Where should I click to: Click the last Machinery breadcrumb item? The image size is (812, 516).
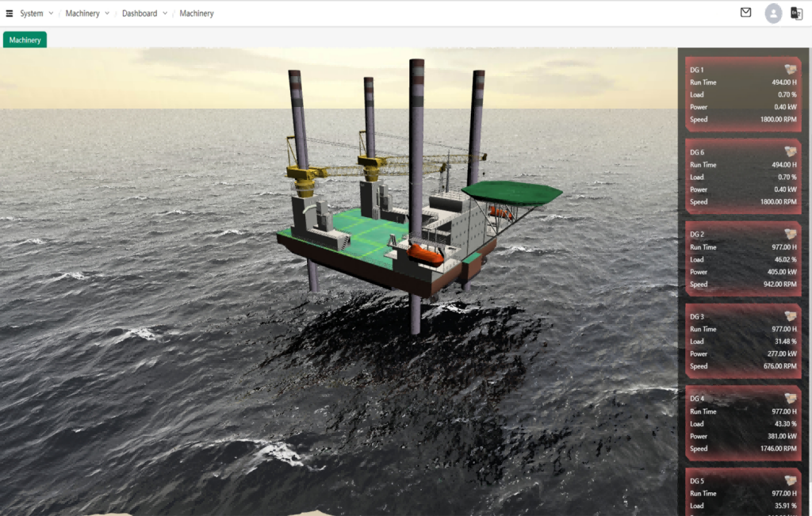[197, 13]
